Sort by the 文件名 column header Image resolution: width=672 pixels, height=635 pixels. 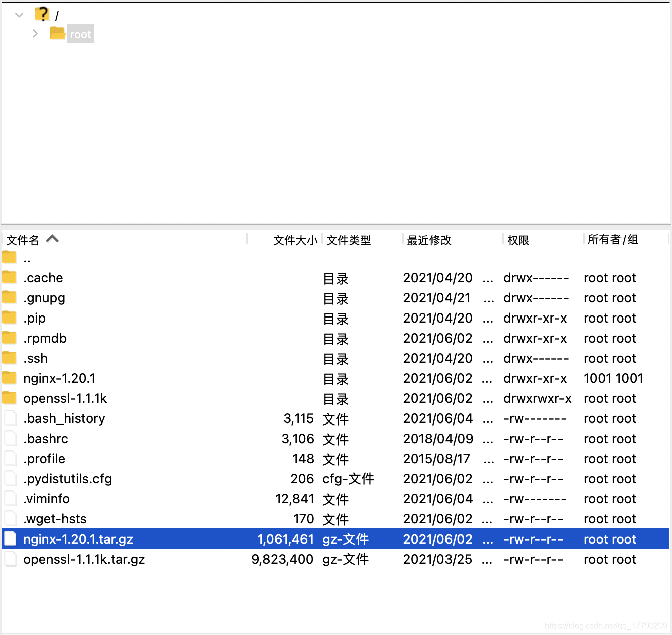click(23, 240)
